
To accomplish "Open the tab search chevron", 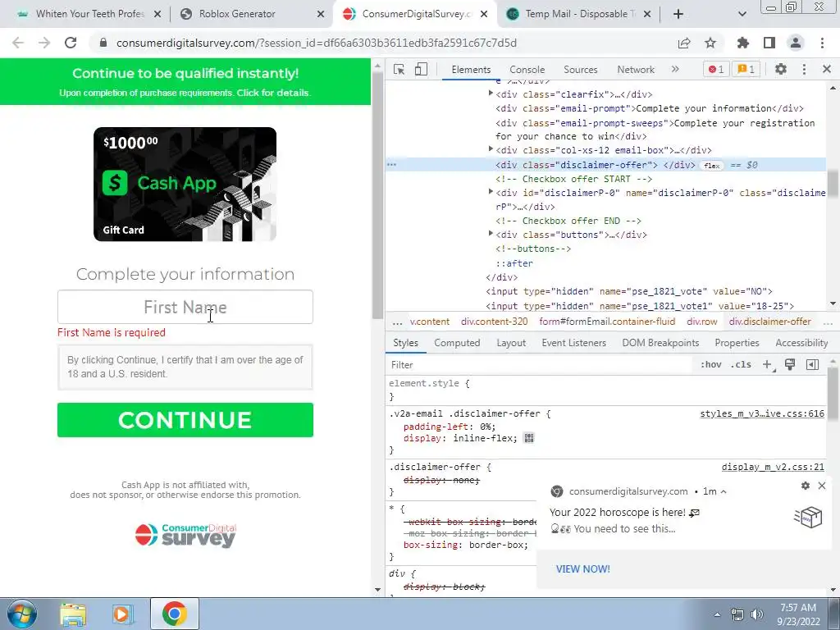I will pos(742,14).
